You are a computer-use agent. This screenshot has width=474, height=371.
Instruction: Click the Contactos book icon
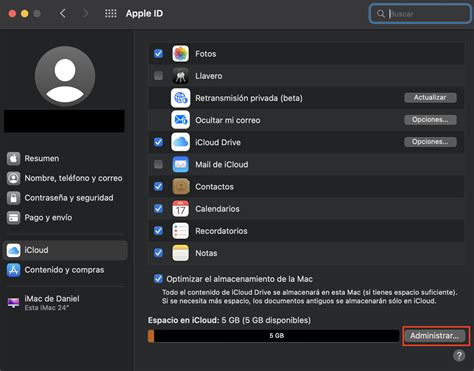pos(180,186)
